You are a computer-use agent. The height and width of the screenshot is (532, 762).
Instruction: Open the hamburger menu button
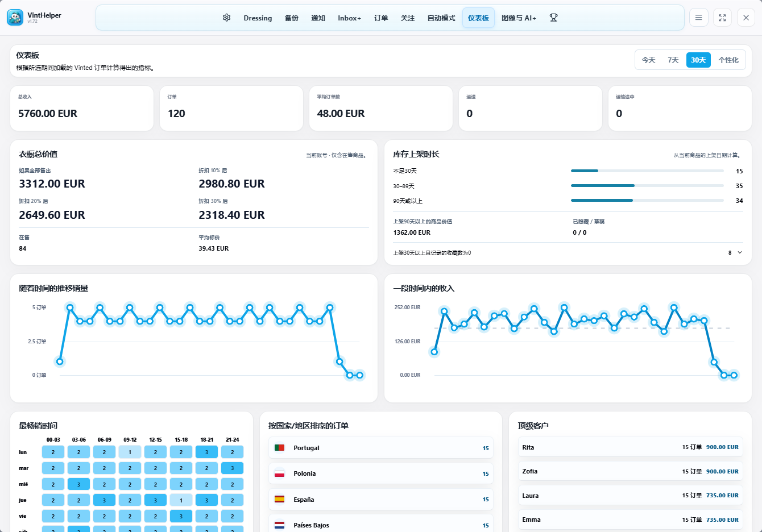click(699, 18)
